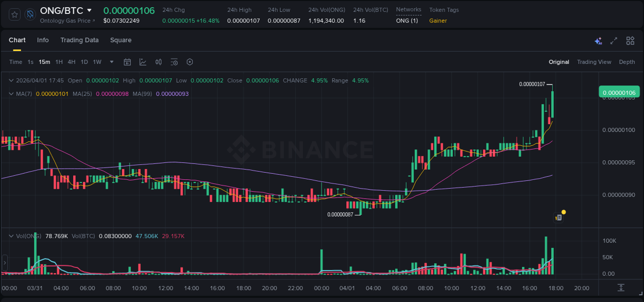644x302 pixels.
Task: Open the OHLC display settings icon
Action: [158, 62]
